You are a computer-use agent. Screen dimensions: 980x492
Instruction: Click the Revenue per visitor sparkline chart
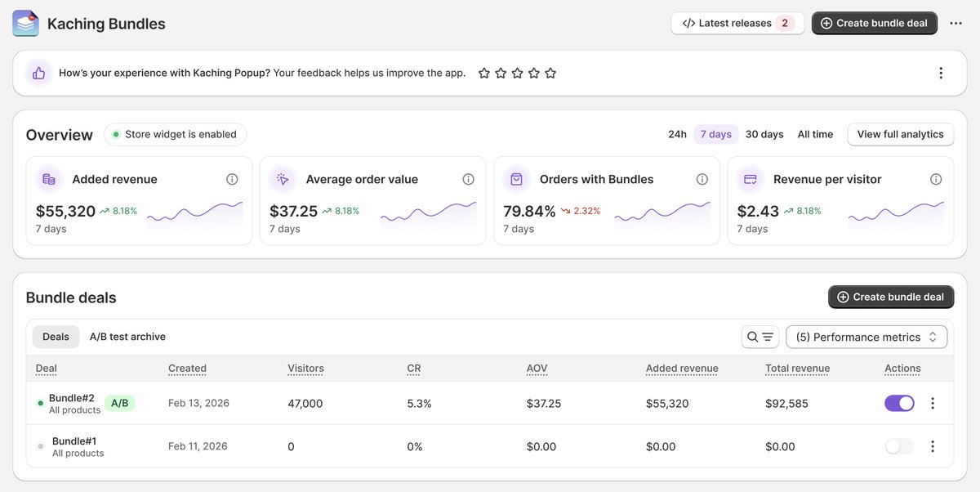point(896,217)
